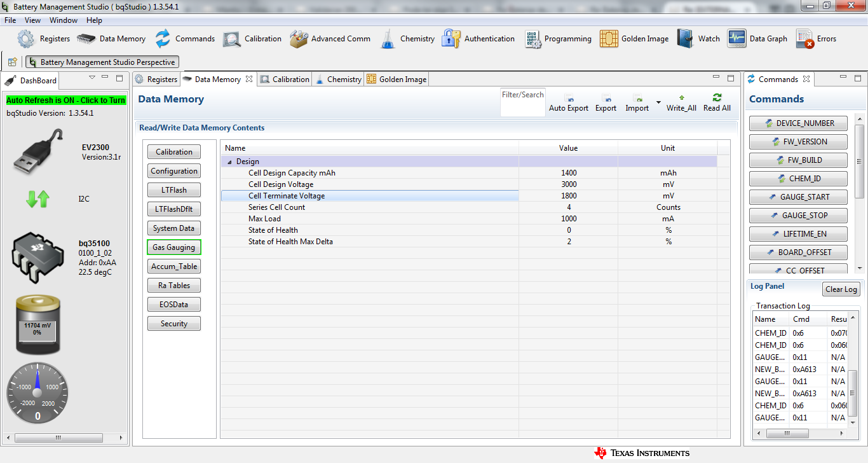Collapse the Design group

pyautogui.click(x=229, y=162)
